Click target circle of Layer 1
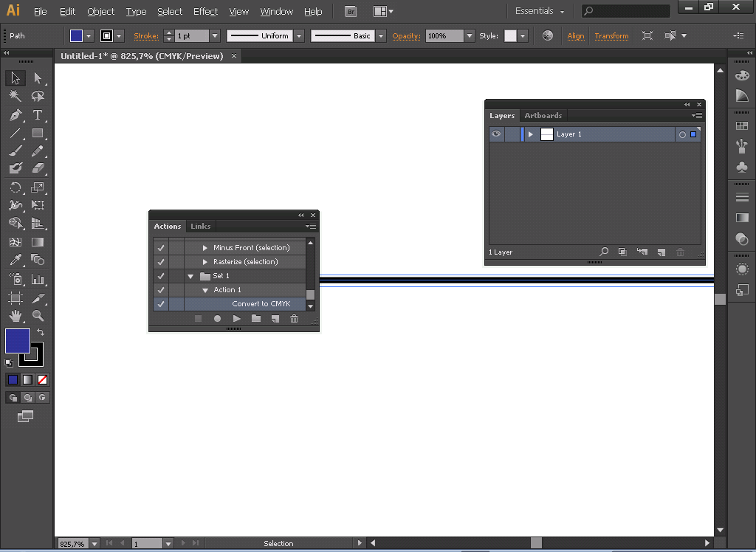Screen dimensions: 756x552 pyautogui.click(x=682, y=134)
